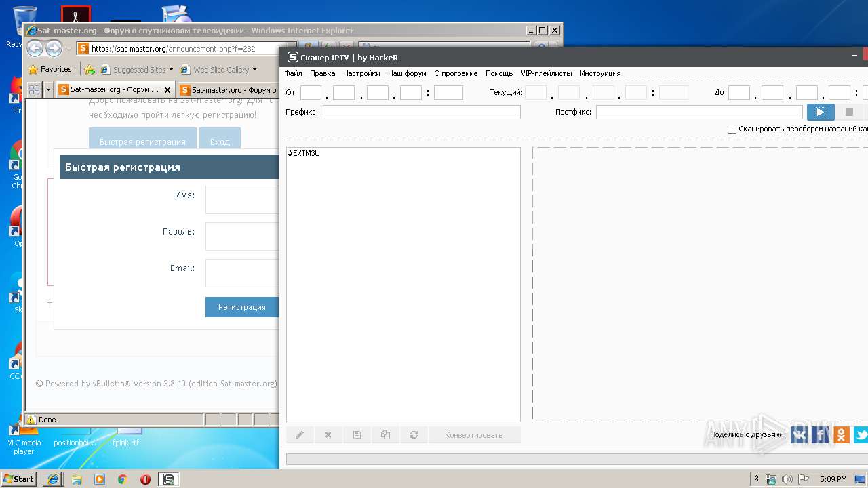Open the О программе menu

[x=456, y=73]
